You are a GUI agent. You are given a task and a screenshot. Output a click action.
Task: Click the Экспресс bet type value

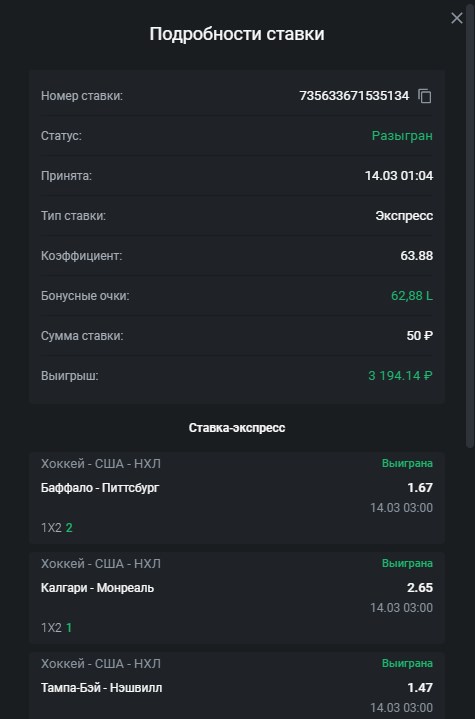pyautogui.click(x=404, y=216)
